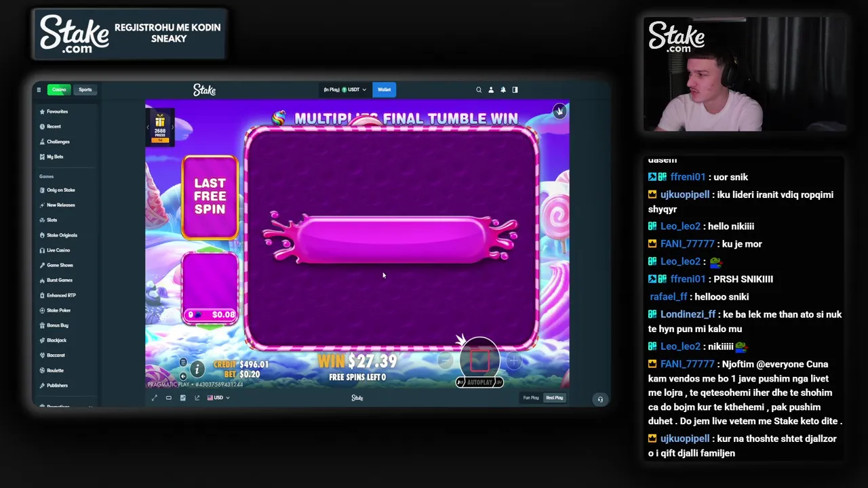Click the Roulette icon in sidebar
The height and width of the screenshot is (488, 868).
pos(42,370)
